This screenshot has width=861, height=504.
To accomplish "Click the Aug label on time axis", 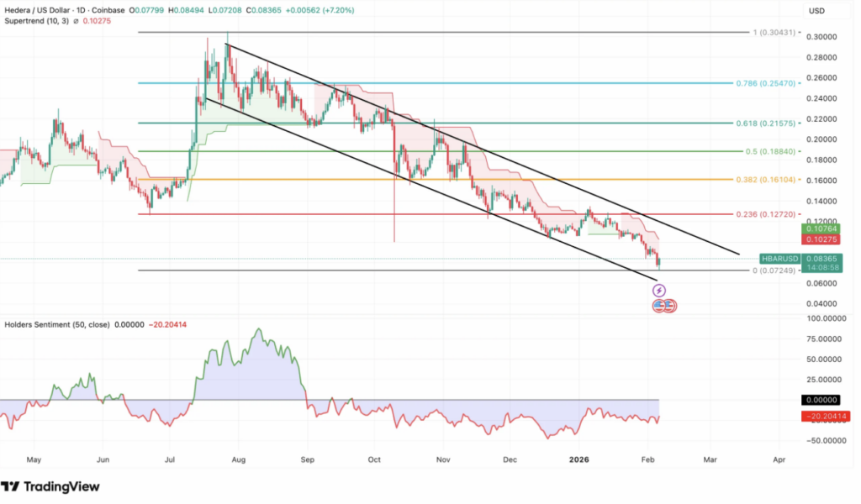I will [237, 459].
